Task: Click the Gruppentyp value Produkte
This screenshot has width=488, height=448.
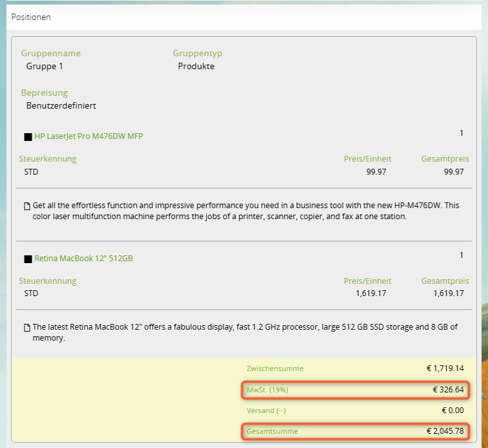Action: click(196, 67)
